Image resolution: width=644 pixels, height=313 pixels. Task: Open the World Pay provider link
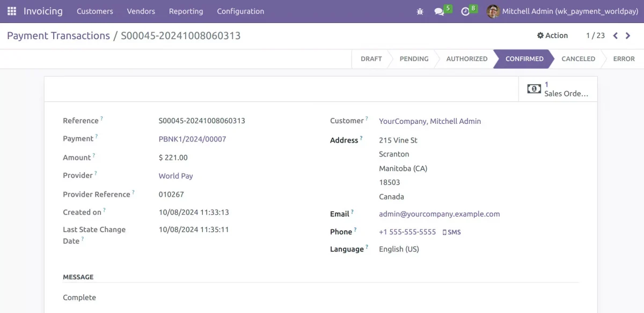175,176
